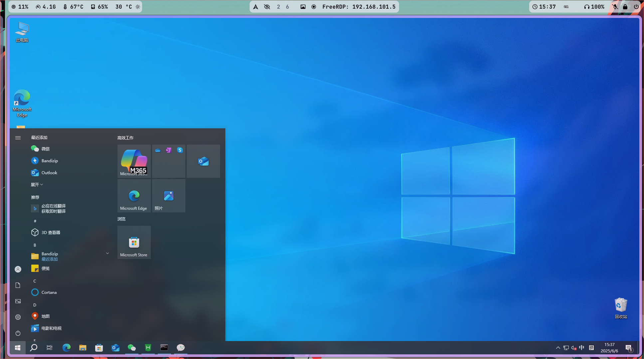Open the notification action center
This screenshot has width=644, height=359.
629,348
